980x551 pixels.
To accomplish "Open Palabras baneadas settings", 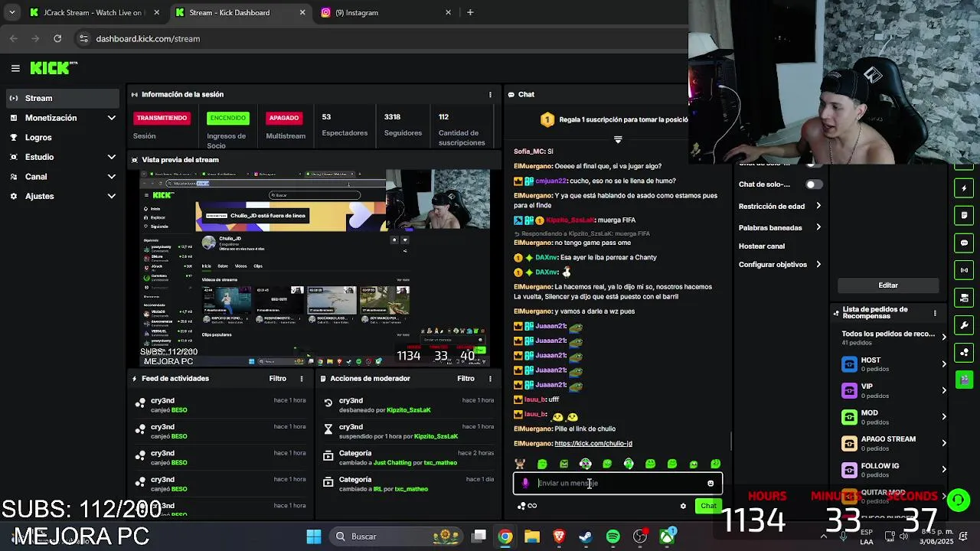I will 779,227.
